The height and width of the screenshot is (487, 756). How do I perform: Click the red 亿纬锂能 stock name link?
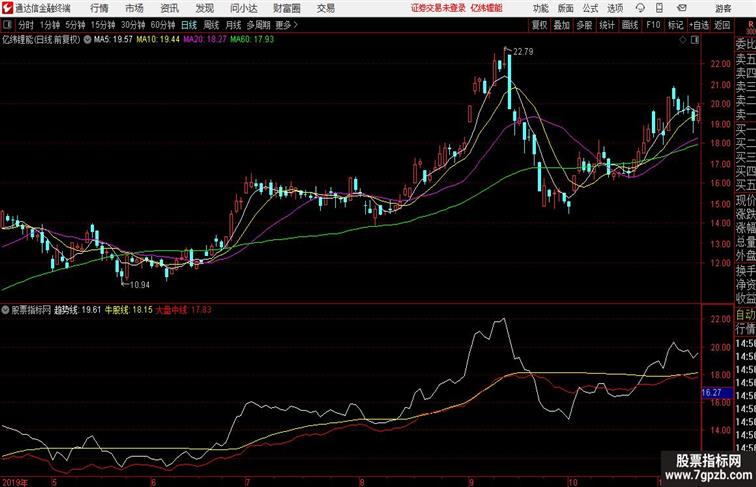[486, 8]
